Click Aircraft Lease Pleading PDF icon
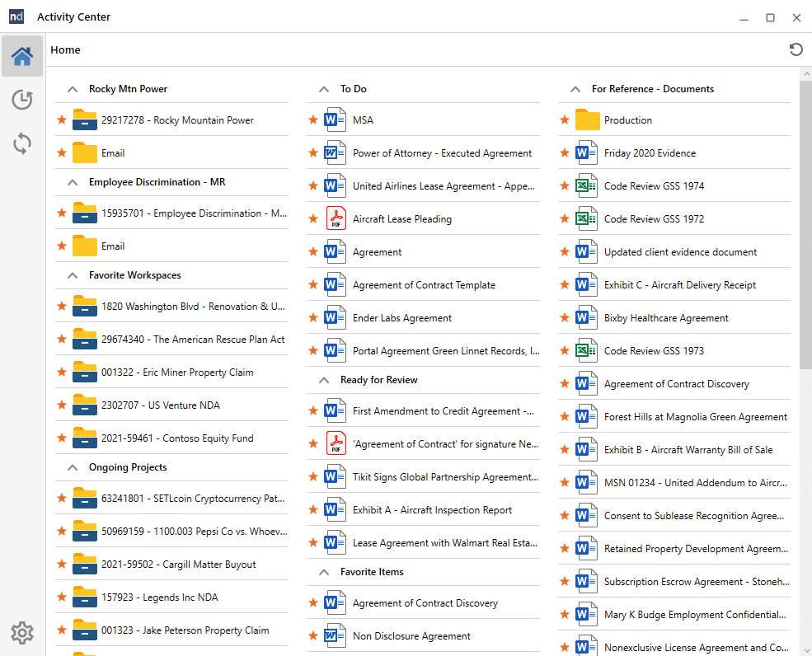The height and width of the screenshot is (656, 812). click(336, 218)
